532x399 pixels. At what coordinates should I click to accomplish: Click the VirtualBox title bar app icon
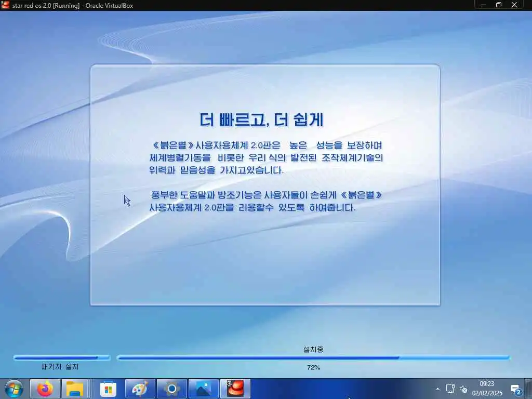[x=5, y=5]
